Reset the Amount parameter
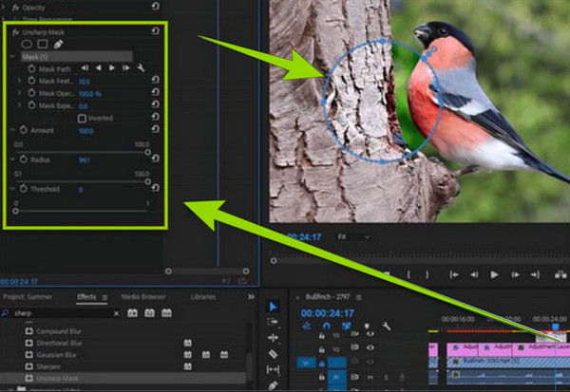Image resolution: width=570 pixels, height=392 pixels. [155, 129]
